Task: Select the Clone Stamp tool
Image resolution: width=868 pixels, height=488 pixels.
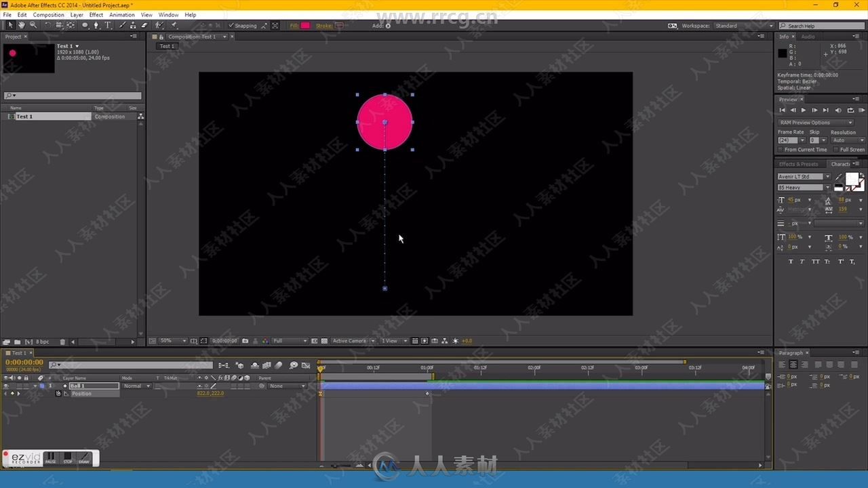Action: (x=133, y=25)
